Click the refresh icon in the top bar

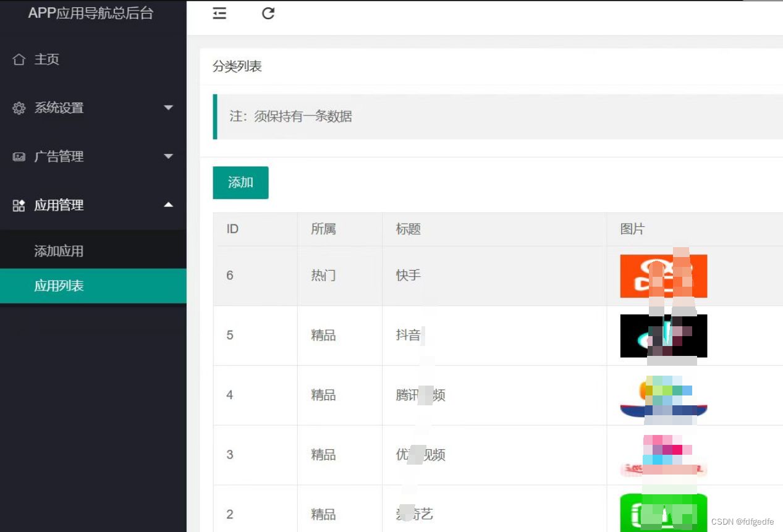pyautogui.click(x=268, y=13)
